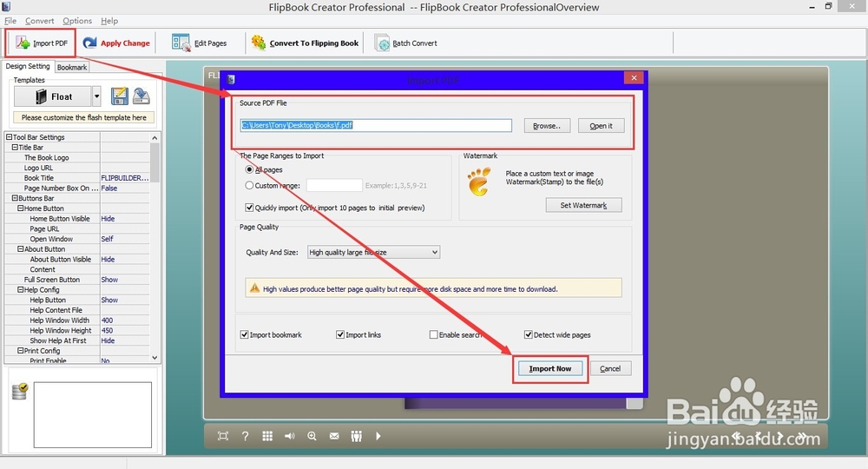Click the auto flip play icon
Viewport: 868px width, 469px height.
pos(378,436)
